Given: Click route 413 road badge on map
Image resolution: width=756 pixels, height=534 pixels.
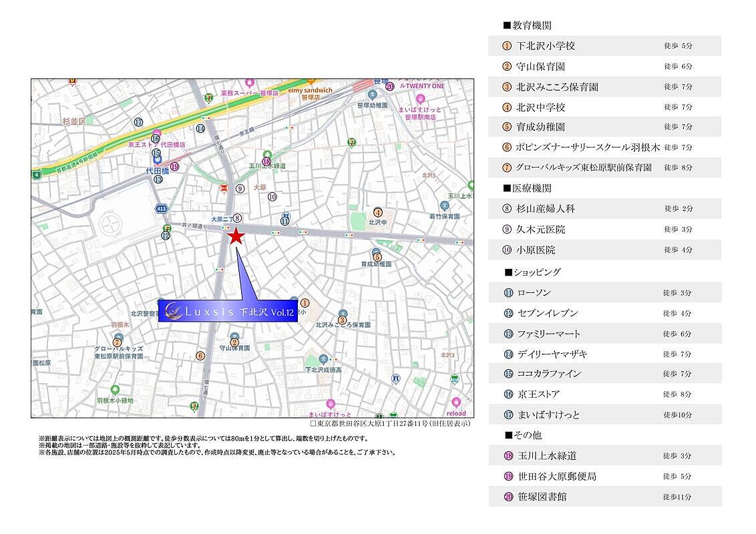Looking at the screenshot, I should (162, 208).
